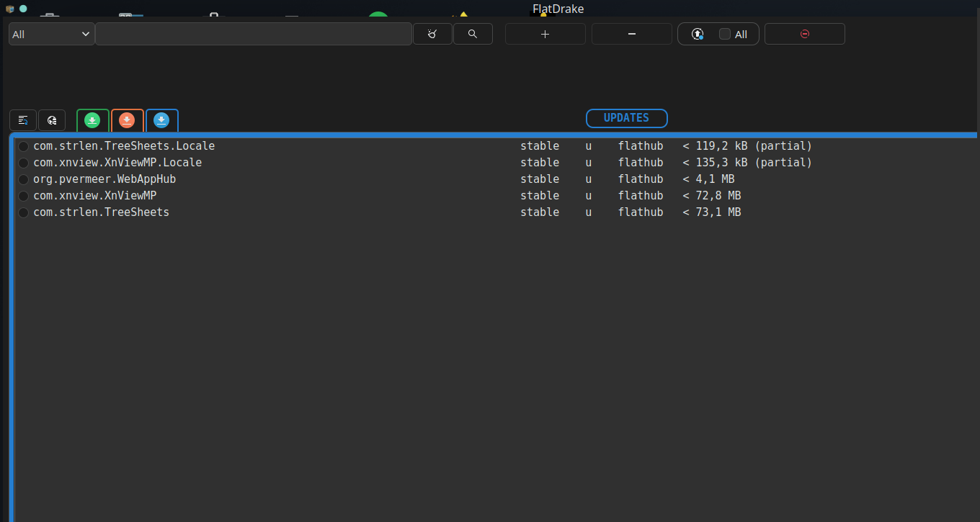Click the com.strlen.TreeSheets package name
This screenshot has height=522, width=980.
click(101, 212)
